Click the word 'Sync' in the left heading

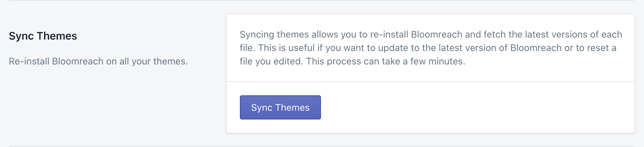click(21, 36)
